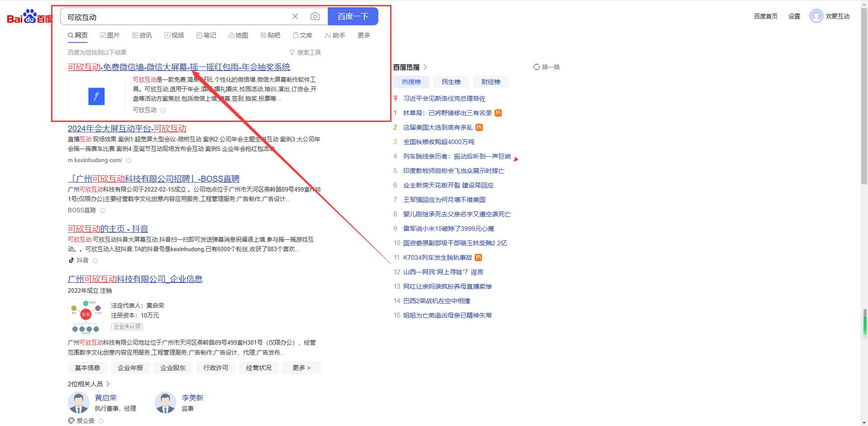868x426 pixels.
Task: Switch to the 资讯 tab
Action: (142, 35)
